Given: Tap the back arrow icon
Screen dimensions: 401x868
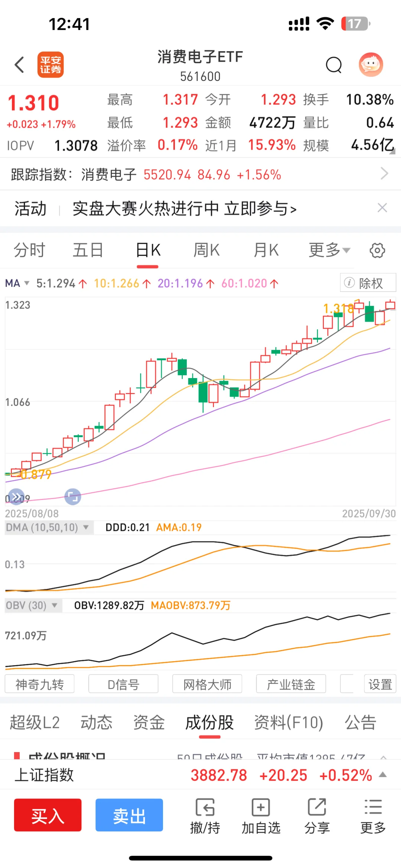Looking at the screenshot, I should click(19, 65).
